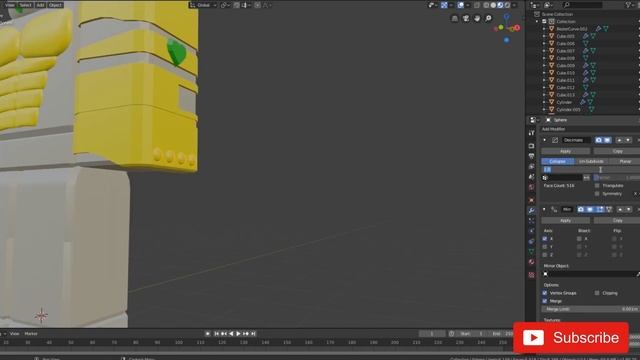Image resolution: width=640 pixels, height=360 pixels.
Task: Open the Particles properties tab
Action: [x=531, y=221]
